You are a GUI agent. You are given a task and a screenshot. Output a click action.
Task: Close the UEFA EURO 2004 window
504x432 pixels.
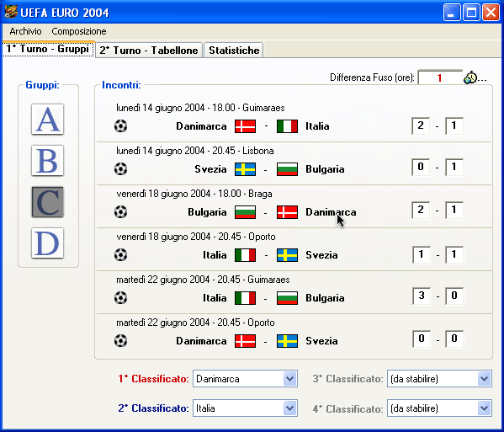point(491,13)
